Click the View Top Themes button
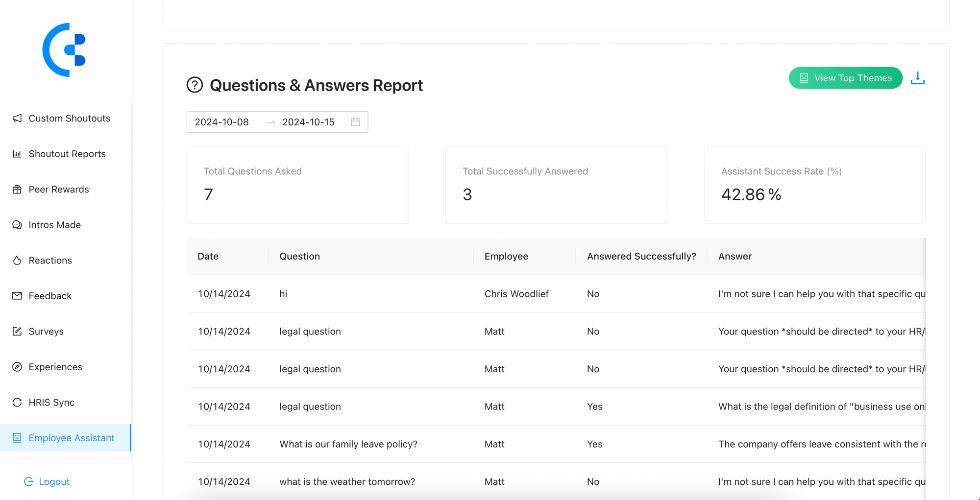 pyautogui.click(x=845, y=77)
